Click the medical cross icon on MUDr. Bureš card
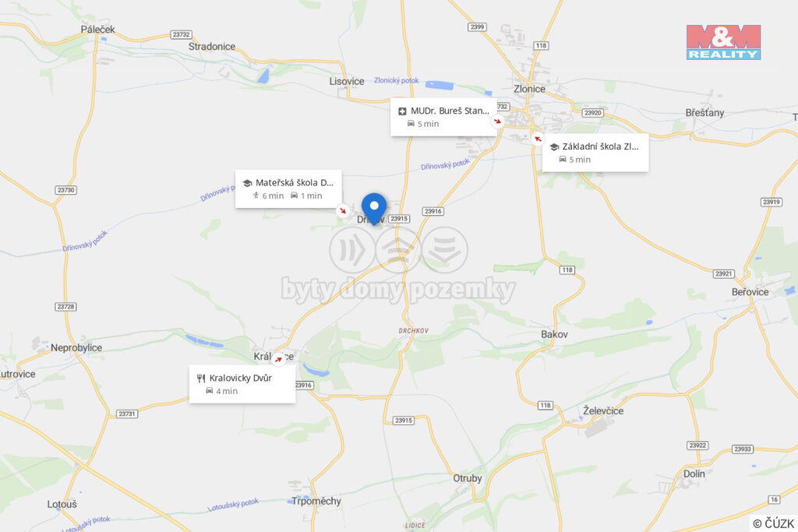 [x=402, y=111]
